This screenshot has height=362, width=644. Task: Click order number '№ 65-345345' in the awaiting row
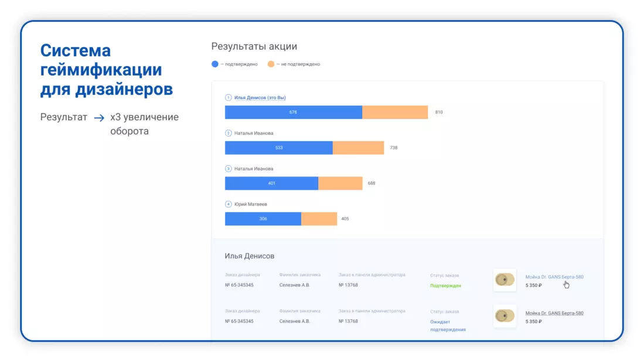coord(239,321)
